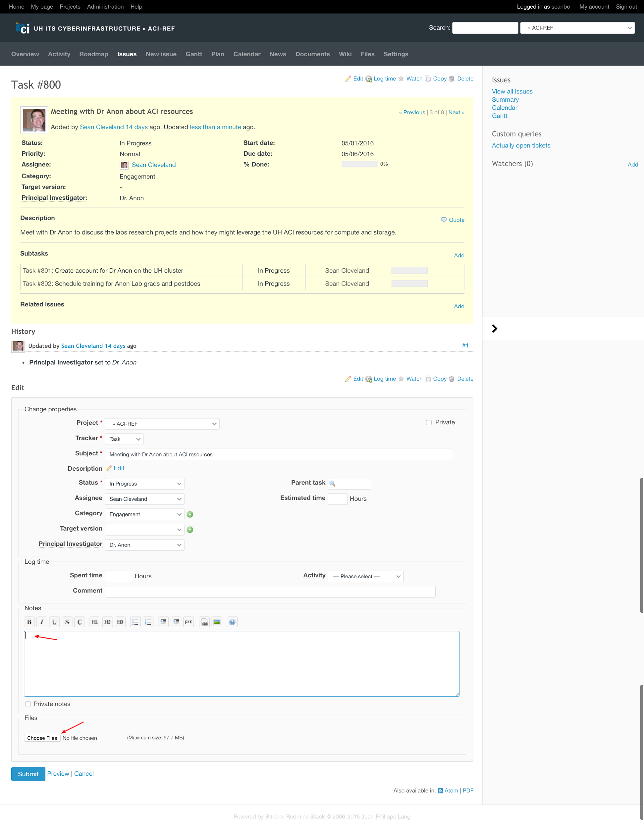
Task: Click the top Watch star icon
Action: (401, 79)
